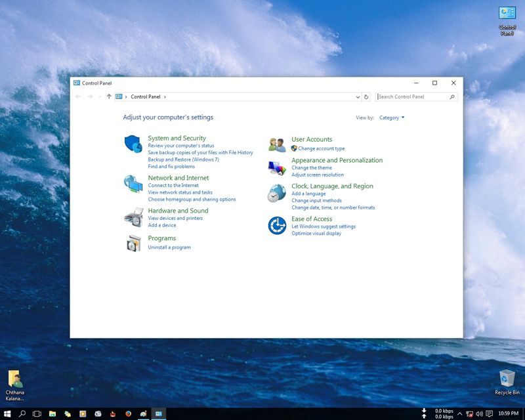Click Add a language
This screenshot has height=420, width=525.
point(308,194)
